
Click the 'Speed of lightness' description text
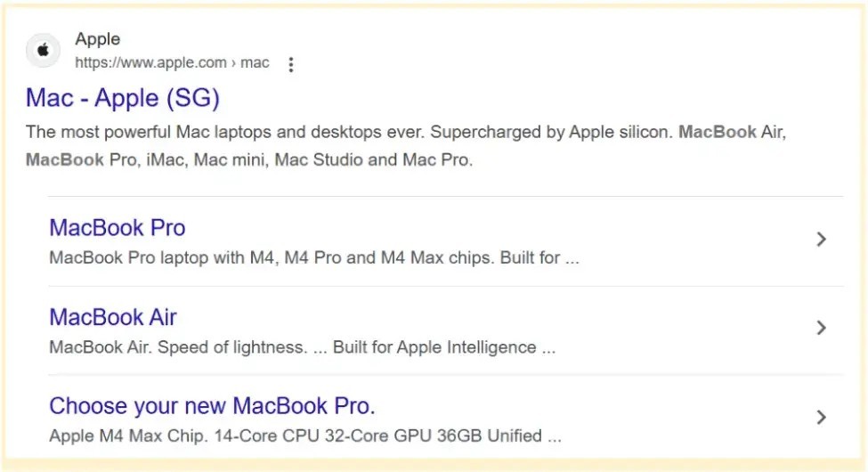click(303, 347)
